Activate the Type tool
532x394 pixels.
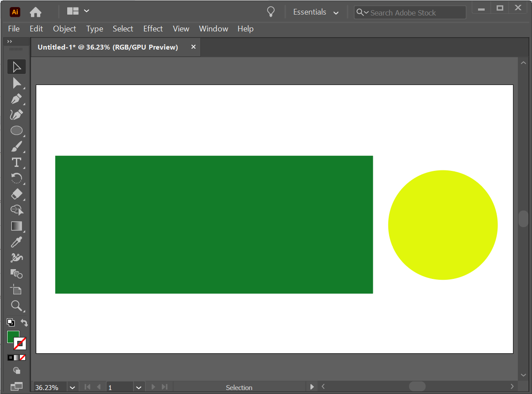point(16,162)
